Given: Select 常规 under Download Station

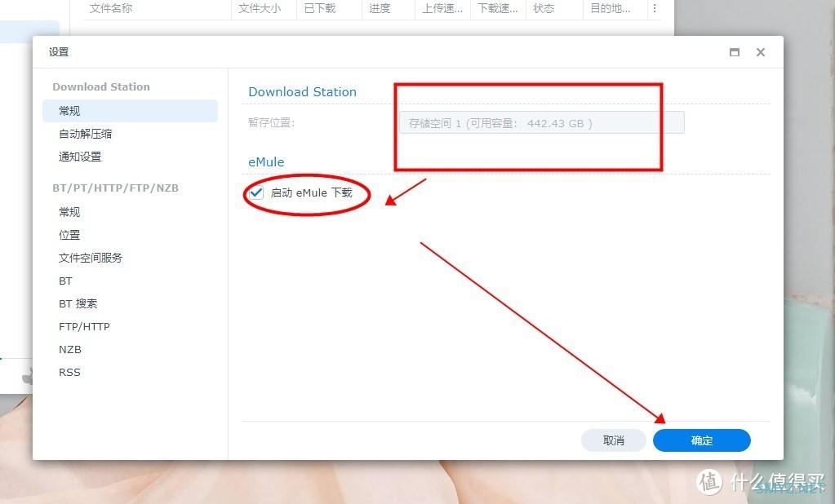Looking at the screenshot, I should pyautogui.click(x=130, y=111).
